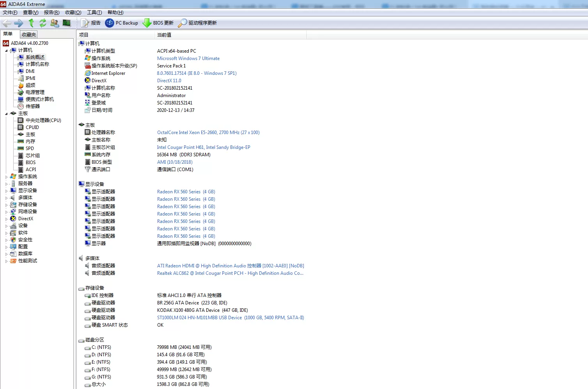Click the BIOS 更新 button
Image resolution: width=588 pixels, height=389 pixels.
coord(158,23)
